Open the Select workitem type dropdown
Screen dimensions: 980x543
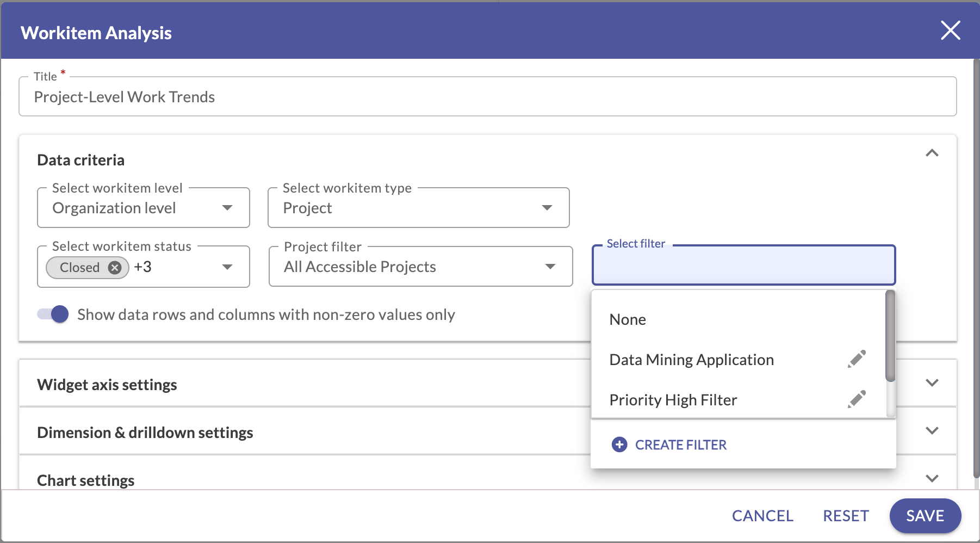coord(548,208)
